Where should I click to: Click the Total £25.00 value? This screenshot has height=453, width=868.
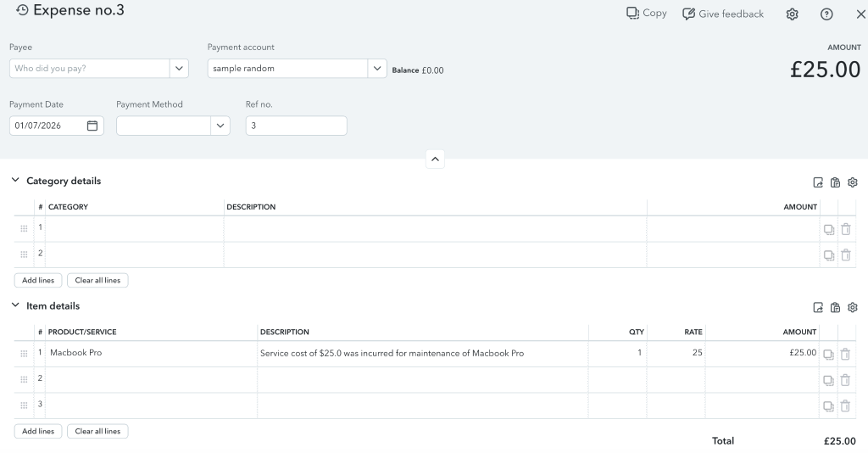tap(840, 441)
